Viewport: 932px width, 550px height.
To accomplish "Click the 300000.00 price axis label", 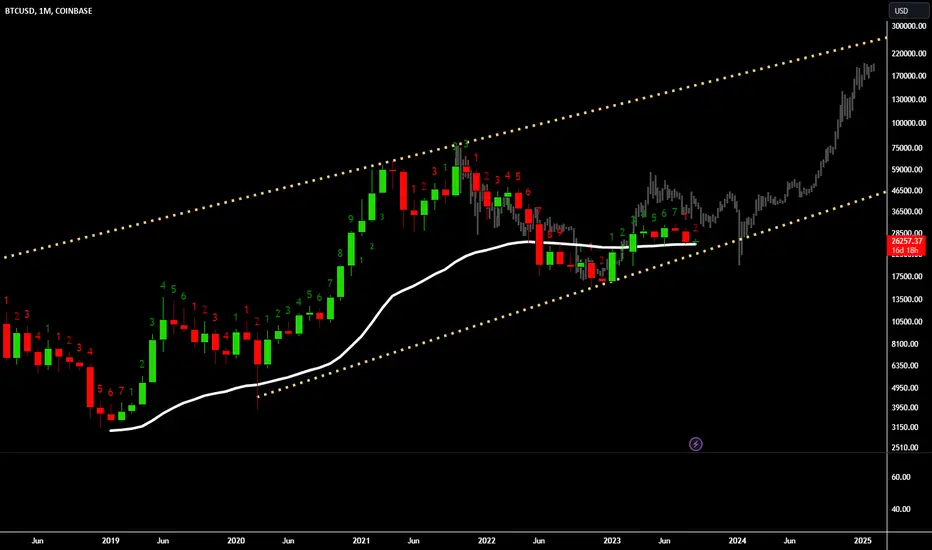I will [909, 26].
